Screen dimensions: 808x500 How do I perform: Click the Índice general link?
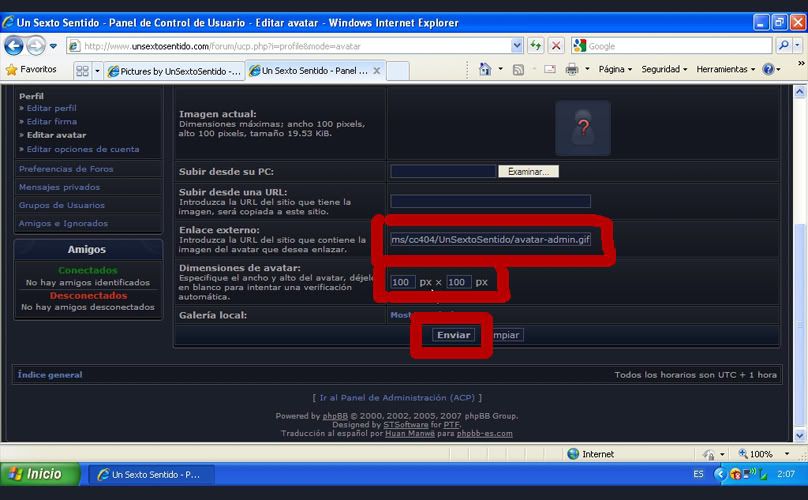tap(50, 375)
